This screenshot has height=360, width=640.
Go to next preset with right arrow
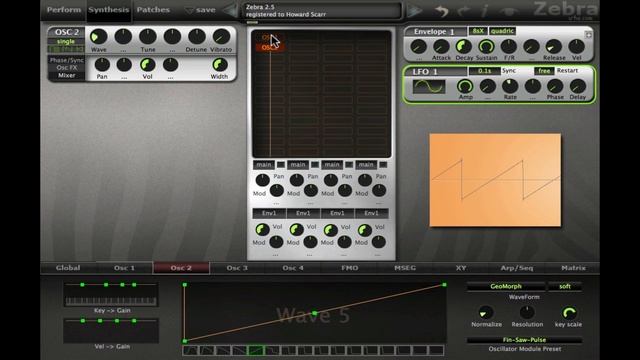[415, 11]
